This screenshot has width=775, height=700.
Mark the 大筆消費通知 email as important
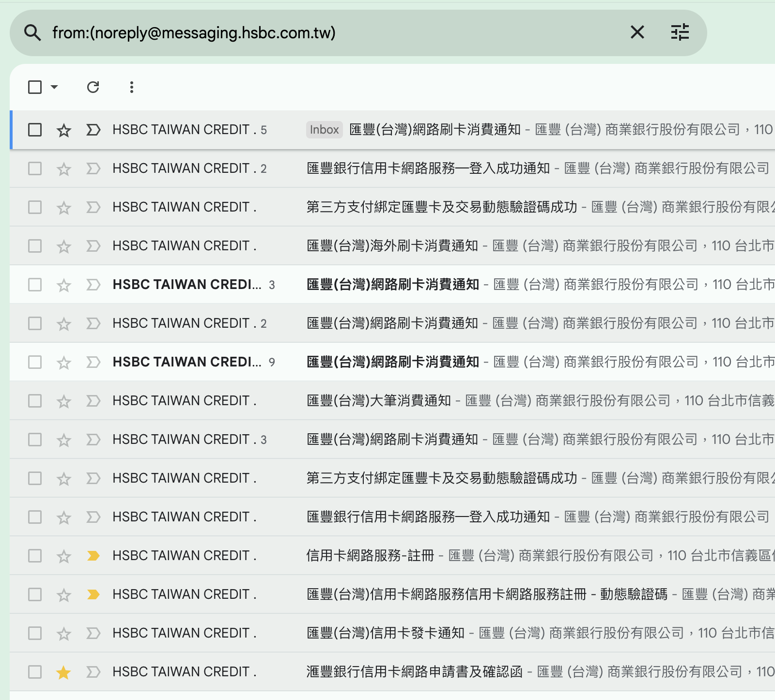coord(93,401)
